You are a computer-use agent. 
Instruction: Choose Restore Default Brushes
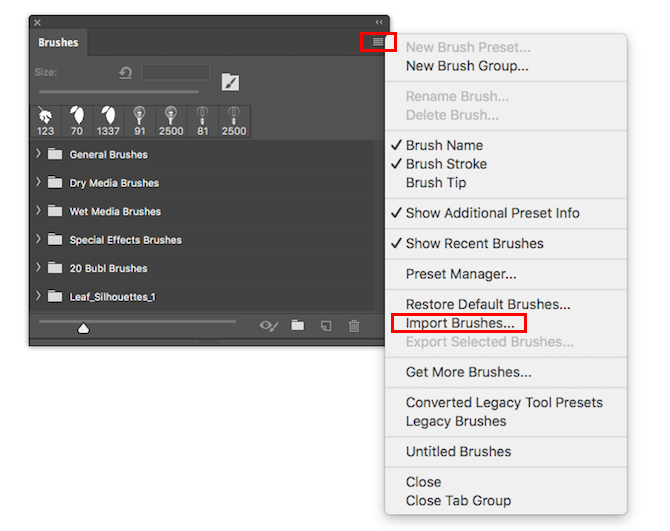tap(505, 304)
